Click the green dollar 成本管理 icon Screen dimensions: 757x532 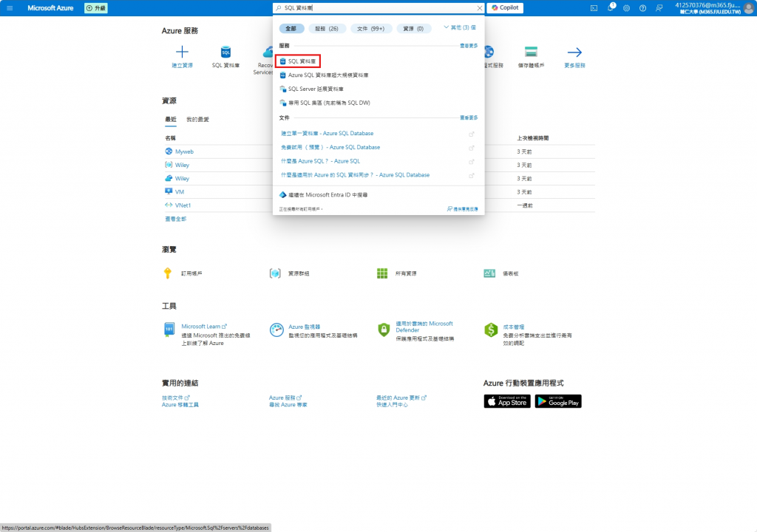click(x=491, y=330)
